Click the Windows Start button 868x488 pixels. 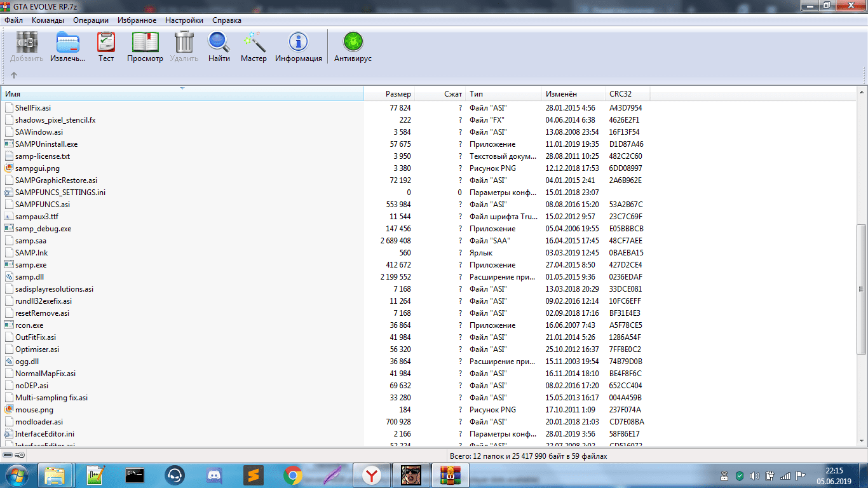pos(17,475)
